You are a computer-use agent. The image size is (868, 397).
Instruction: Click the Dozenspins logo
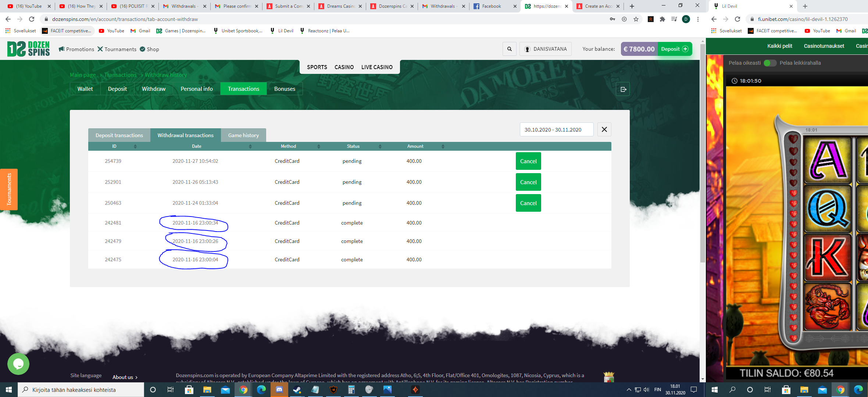click(x=29, y=49)
